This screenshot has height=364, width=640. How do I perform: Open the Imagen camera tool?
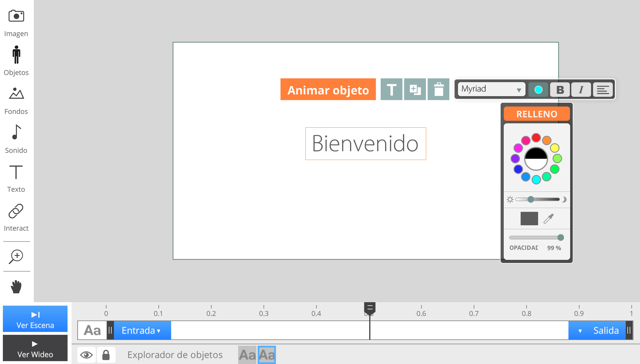pos(16,16)
